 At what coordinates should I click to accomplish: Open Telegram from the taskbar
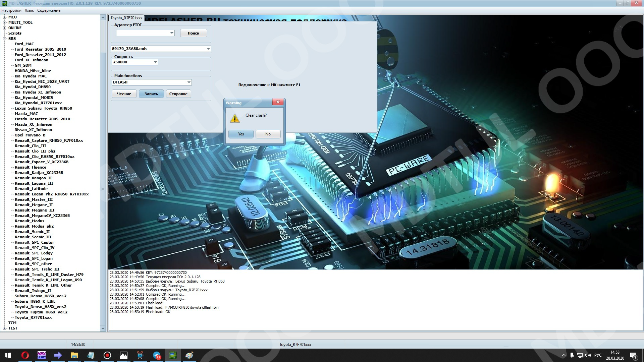click(157, 355)
